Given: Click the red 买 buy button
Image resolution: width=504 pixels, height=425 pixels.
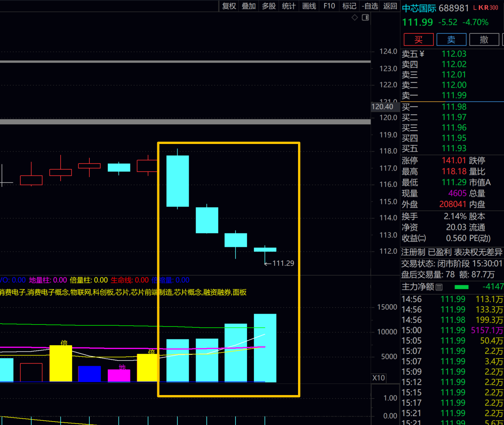Looking at the screenshot, I should click(418, 40).
